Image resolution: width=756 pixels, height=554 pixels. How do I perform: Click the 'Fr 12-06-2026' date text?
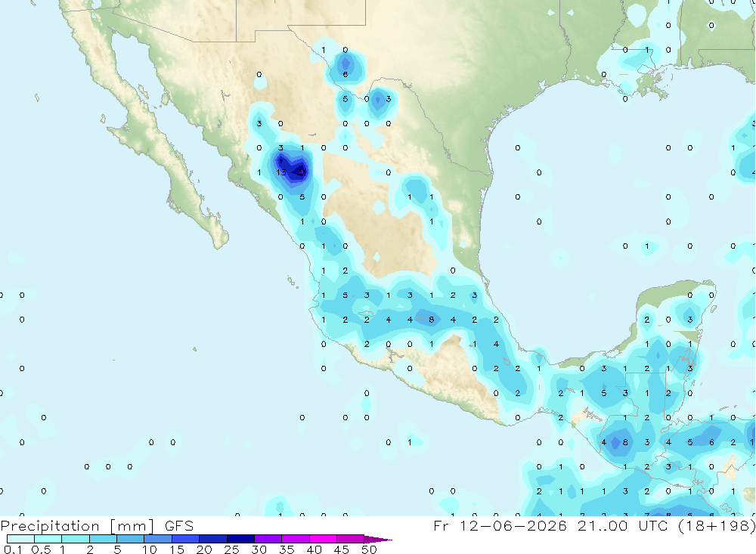click(500, 525)
